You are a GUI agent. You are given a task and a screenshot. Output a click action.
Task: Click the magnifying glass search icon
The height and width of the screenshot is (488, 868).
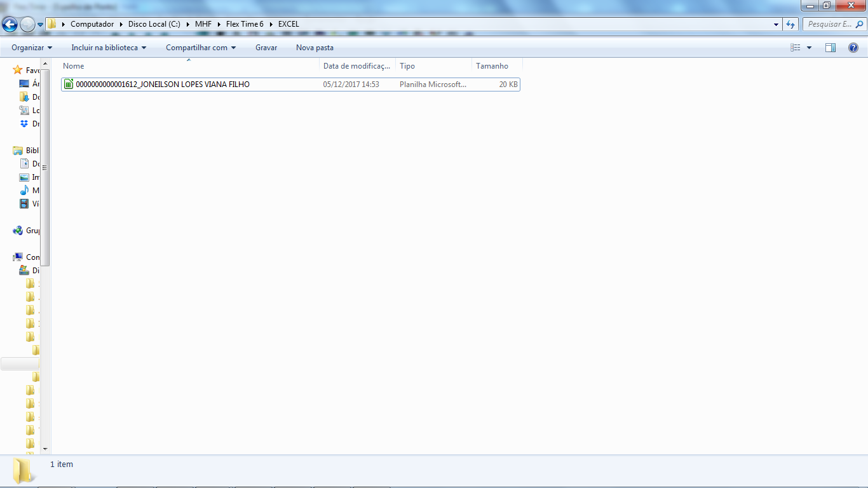860,24
